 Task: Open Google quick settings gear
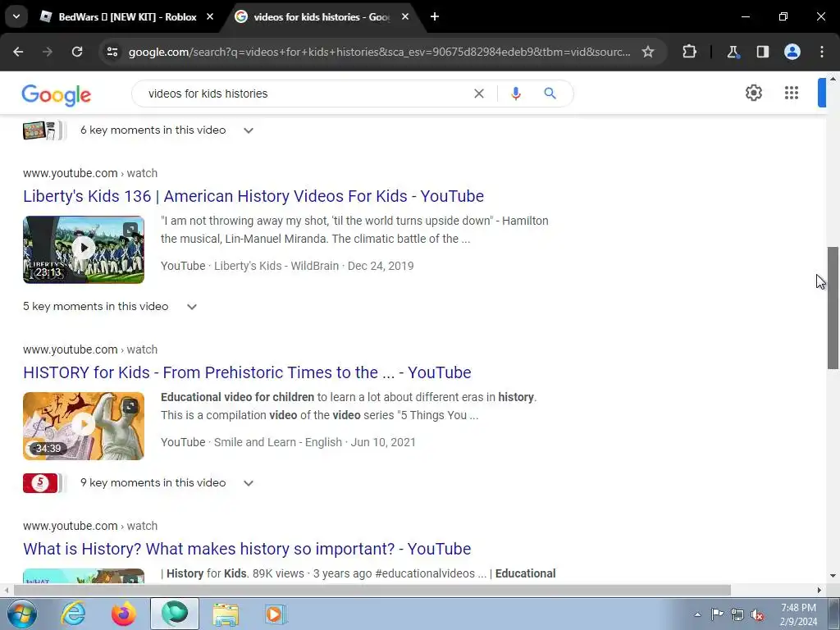click(753, 93)
